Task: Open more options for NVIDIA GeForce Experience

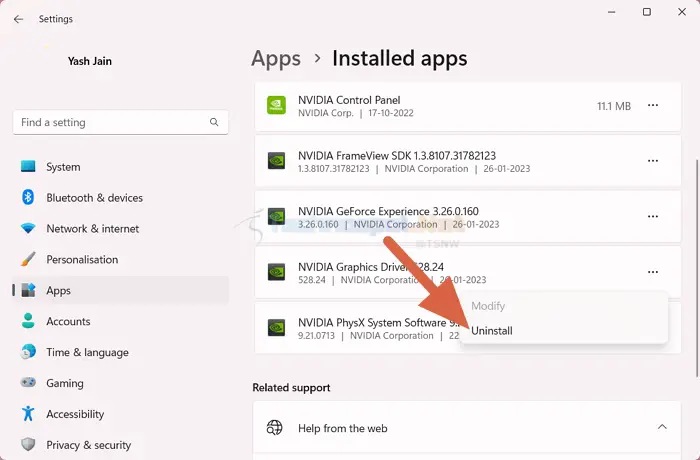Action: (653, 217)
